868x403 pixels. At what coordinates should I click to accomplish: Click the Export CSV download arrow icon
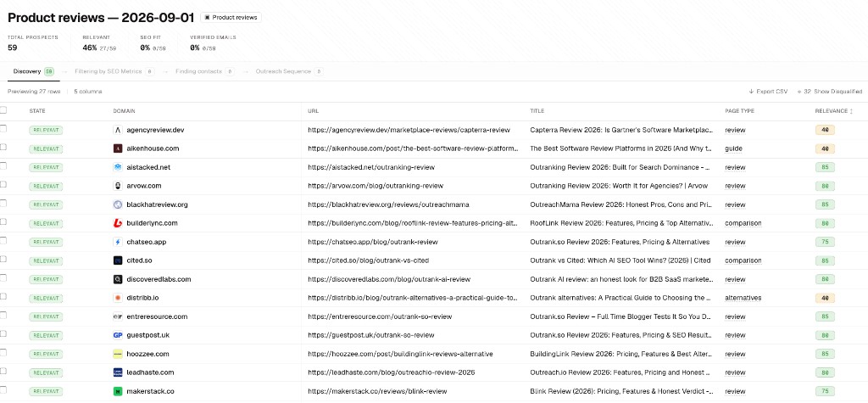(751, 92)
